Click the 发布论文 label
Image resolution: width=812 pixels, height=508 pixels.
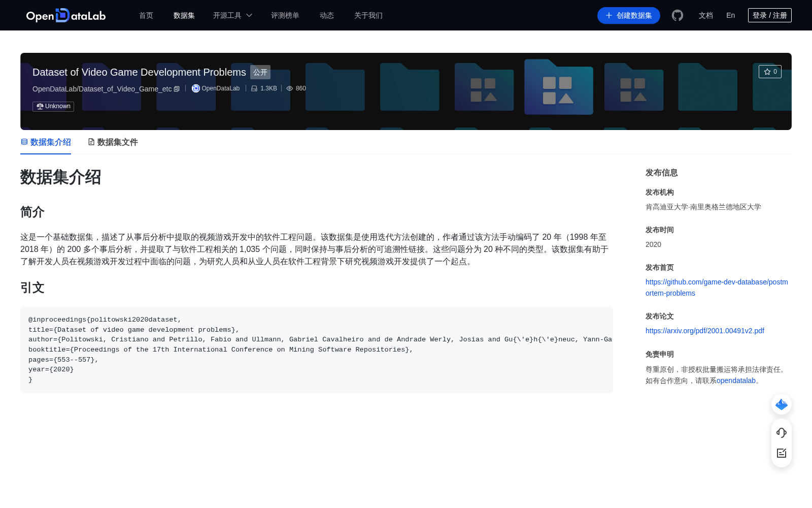(660, 316)
